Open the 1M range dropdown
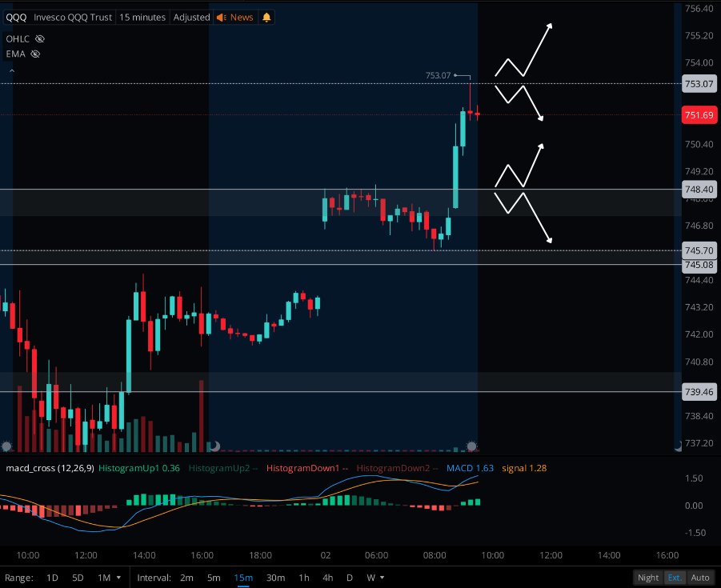The image size is (721, 588). point(109,578)
